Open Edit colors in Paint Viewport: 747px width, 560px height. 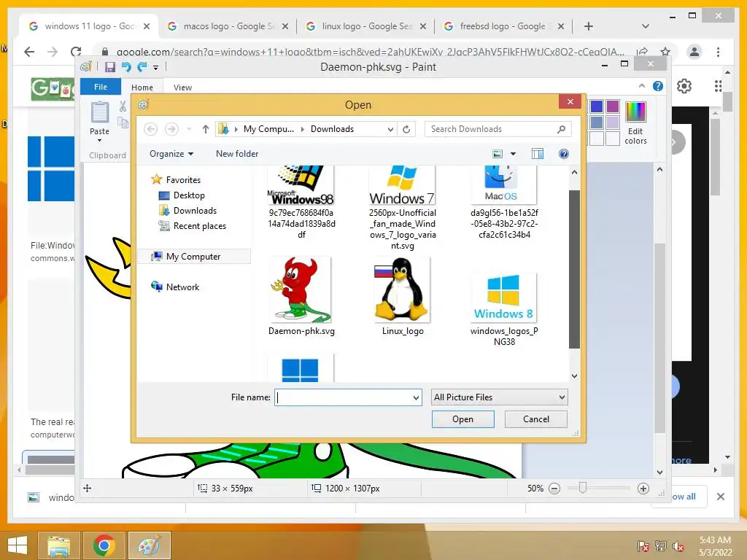pos(635,122)
